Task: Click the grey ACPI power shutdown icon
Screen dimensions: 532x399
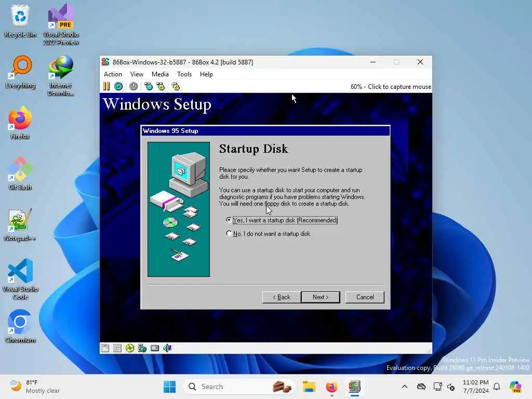Action: pos(134,87)
